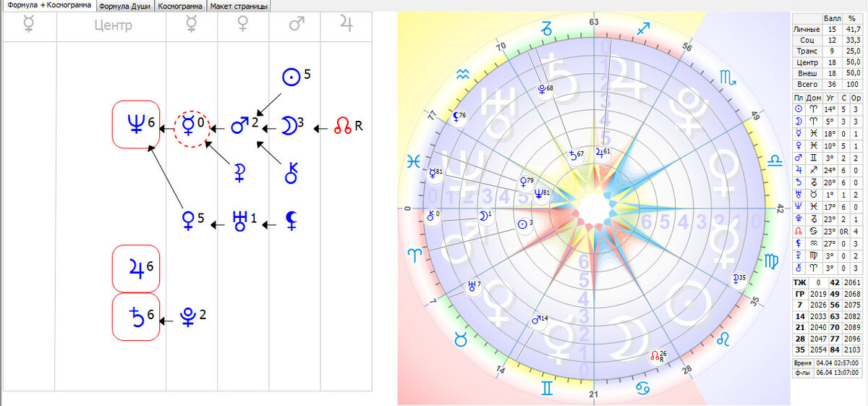The image size is (868, 406).
Task: Click the Moon 1 marker in the chart
Action: point(485,215)
